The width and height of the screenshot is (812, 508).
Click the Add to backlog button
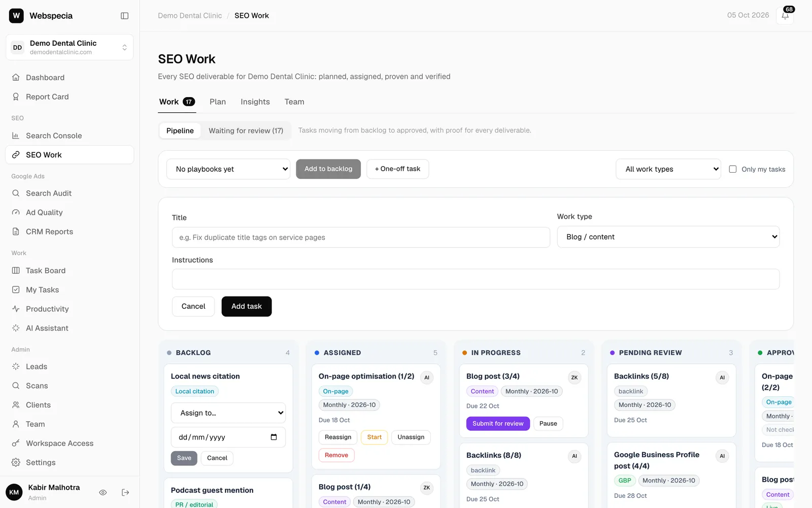tap(328, 169)
